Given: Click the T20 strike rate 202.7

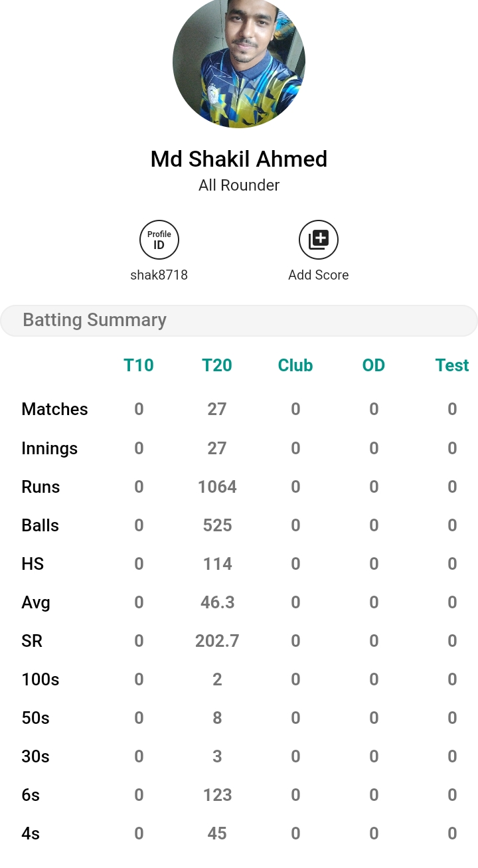Looking at the screenshot, I should (217, 641).
